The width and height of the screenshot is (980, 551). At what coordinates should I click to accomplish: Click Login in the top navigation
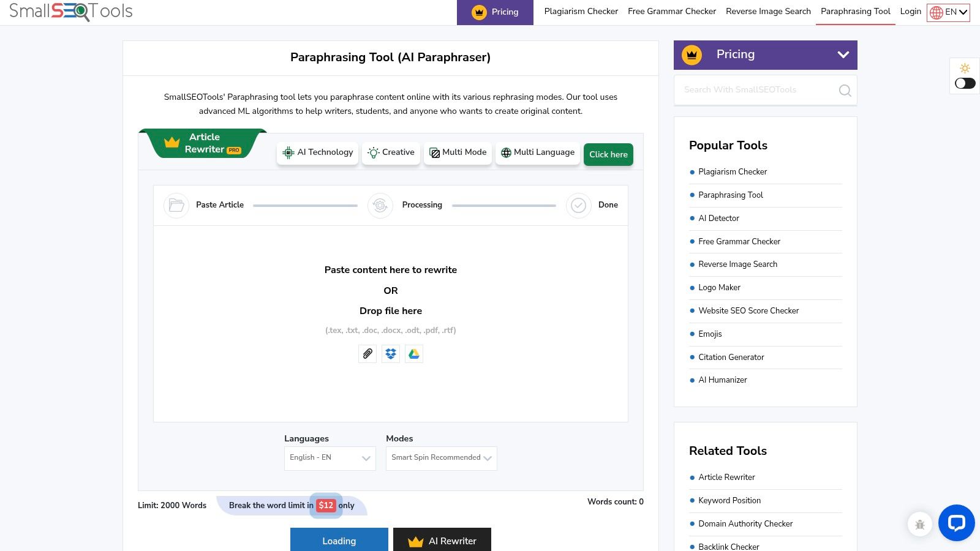[911, 12]
